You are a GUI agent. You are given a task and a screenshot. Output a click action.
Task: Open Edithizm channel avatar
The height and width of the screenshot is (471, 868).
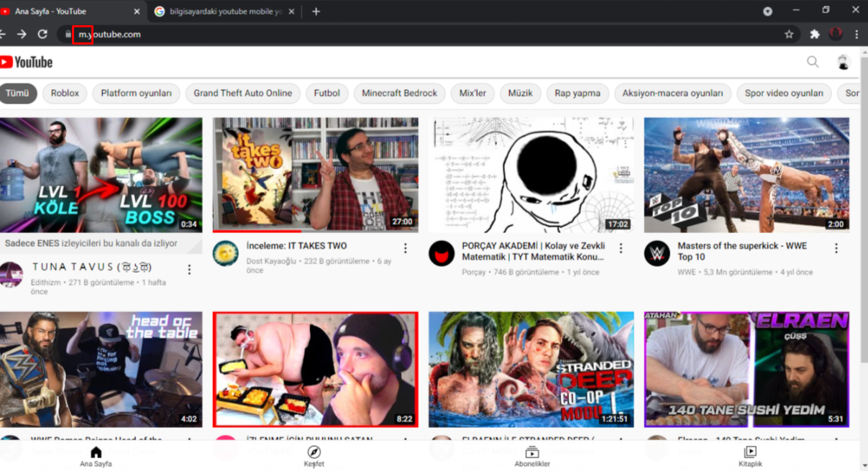click(x=11, y=275)
